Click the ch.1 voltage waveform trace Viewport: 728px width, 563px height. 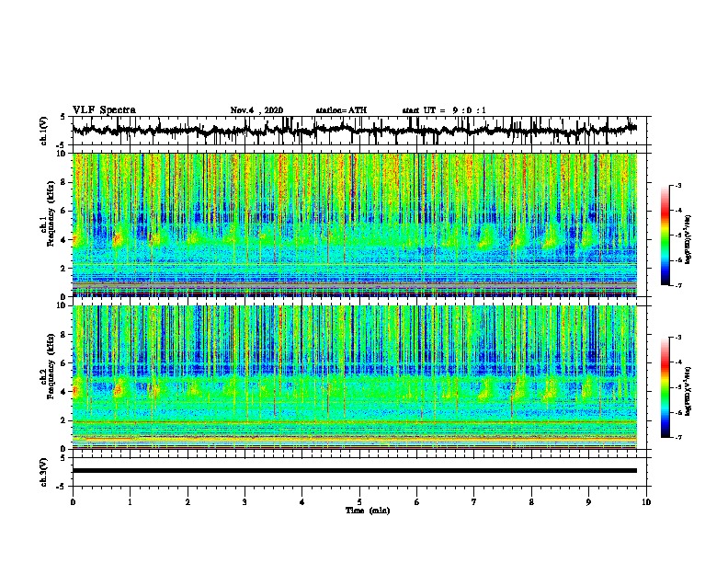coord(355,130)
